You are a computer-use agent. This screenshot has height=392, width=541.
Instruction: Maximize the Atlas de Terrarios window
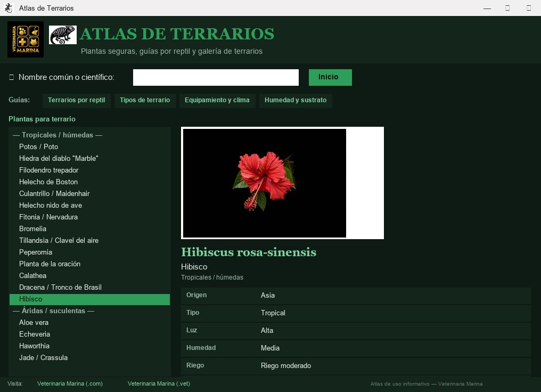(507, 8)
